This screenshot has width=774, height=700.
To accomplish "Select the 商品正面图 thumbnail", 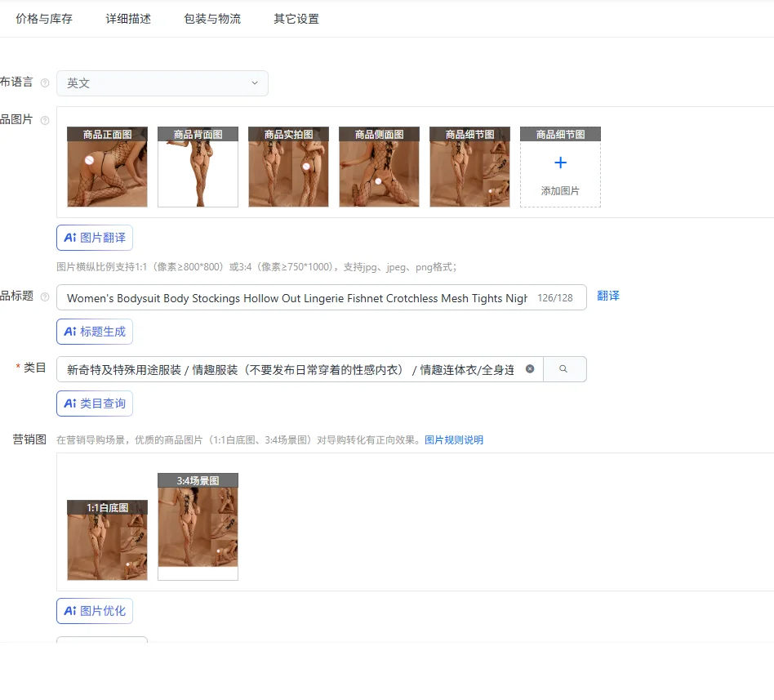I will (x=107, y=167).
